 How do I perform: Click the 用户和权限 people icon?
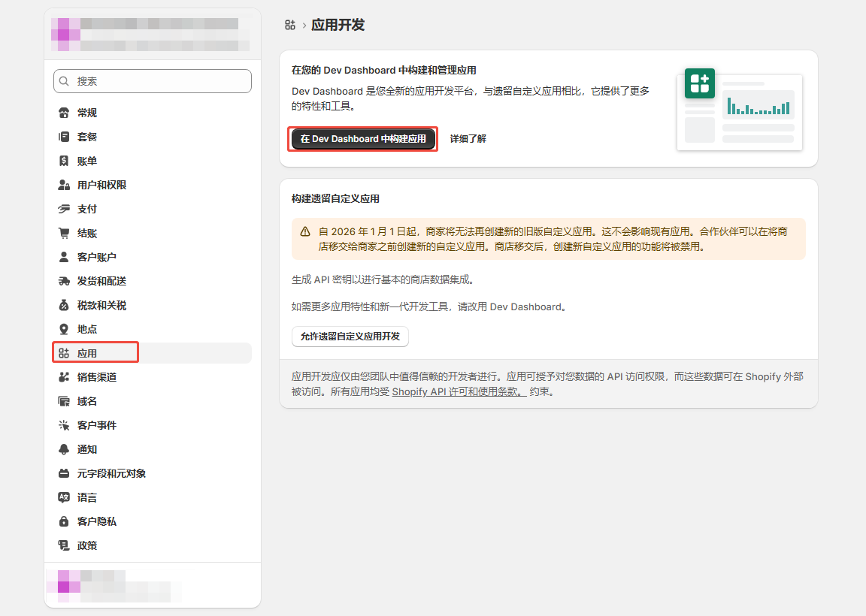64,185
